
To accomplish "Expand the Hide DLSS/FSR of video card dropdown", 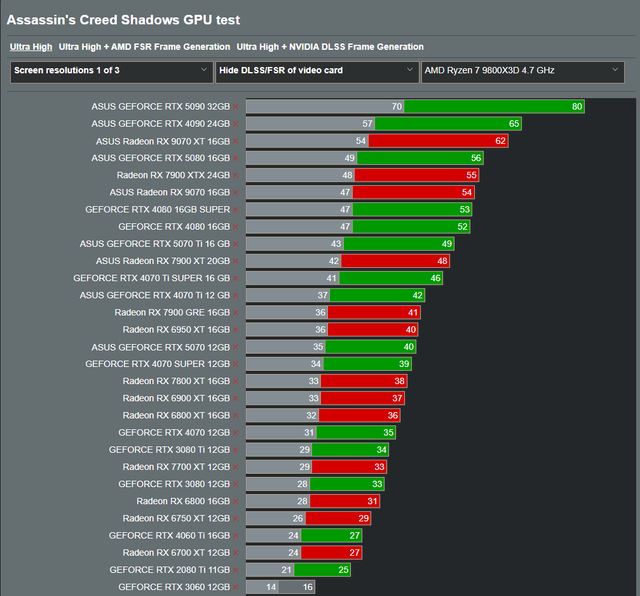I will click(x=317, y=72).
